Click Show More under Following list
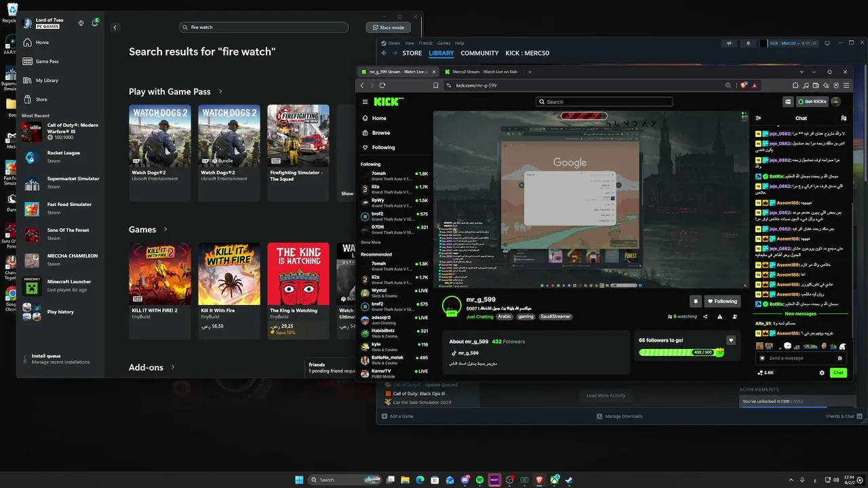Viewport: 868px width, 488px height. 371,242
